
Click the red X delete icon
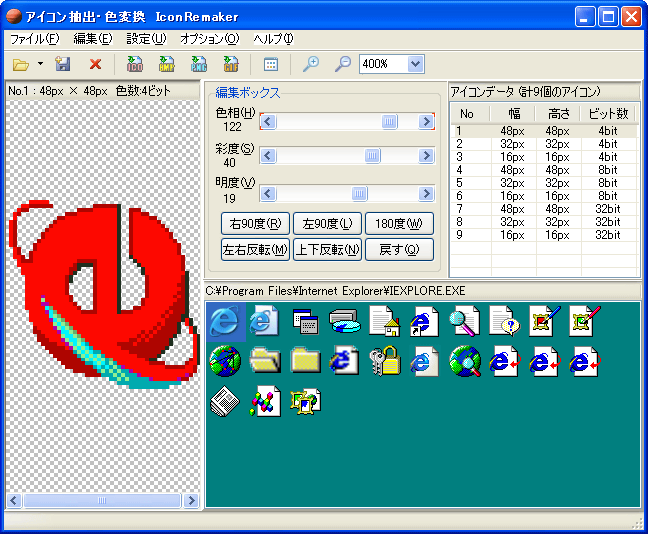tap(95, 64)
